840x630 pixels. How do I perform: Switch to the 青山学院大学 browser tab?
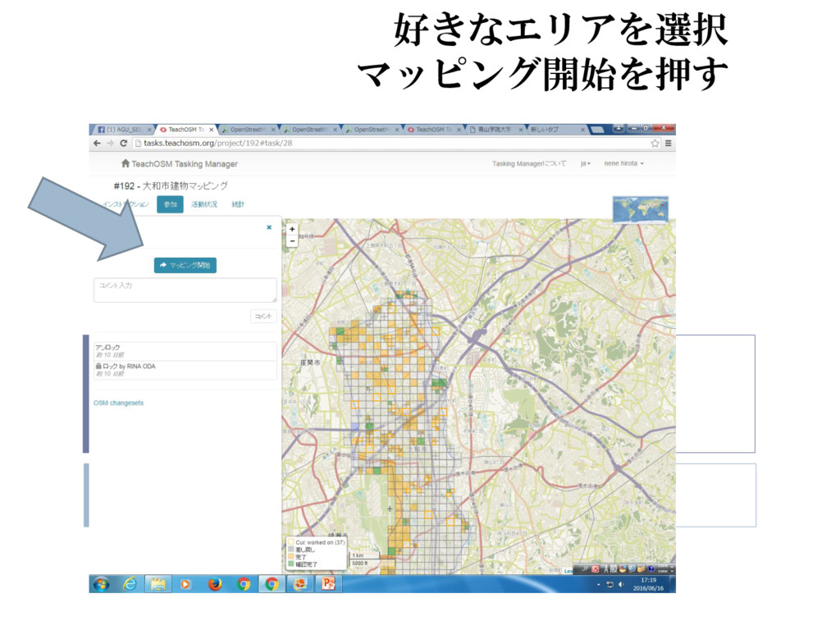495,129
